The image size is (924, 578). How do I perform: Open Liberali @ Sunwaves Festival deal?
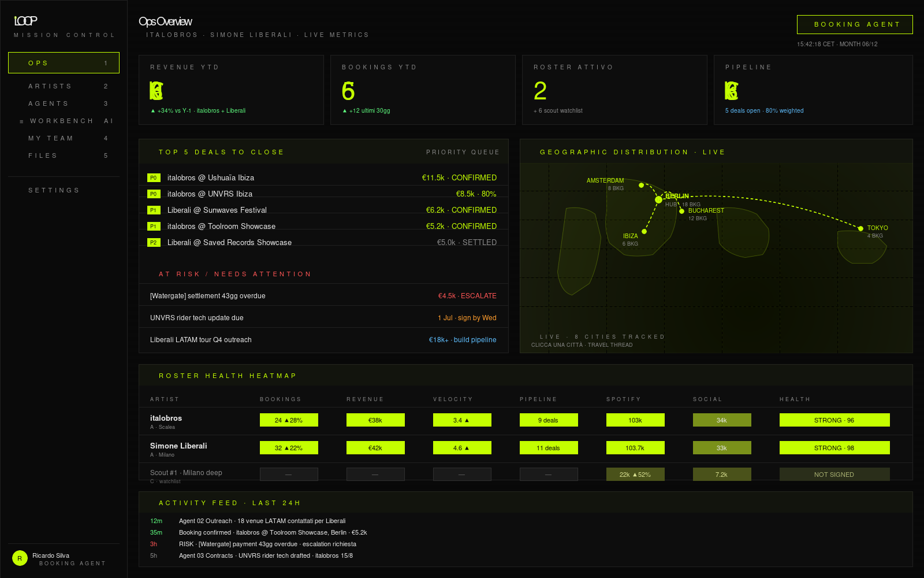[x=323, y=210]
